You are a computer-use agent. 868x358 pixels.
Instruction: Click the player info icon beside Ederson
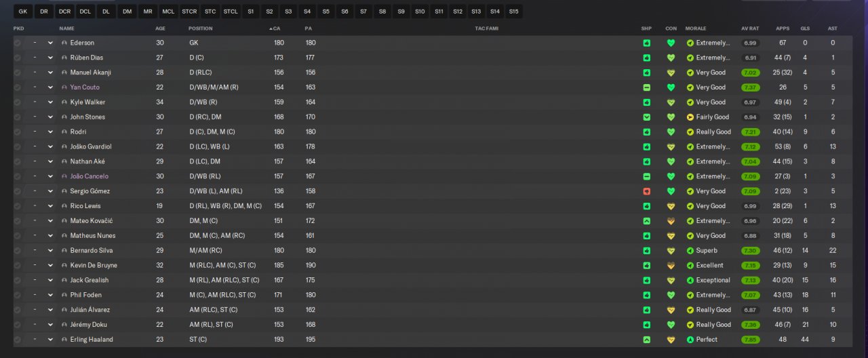pyautogui.click(x=64, y=43)
